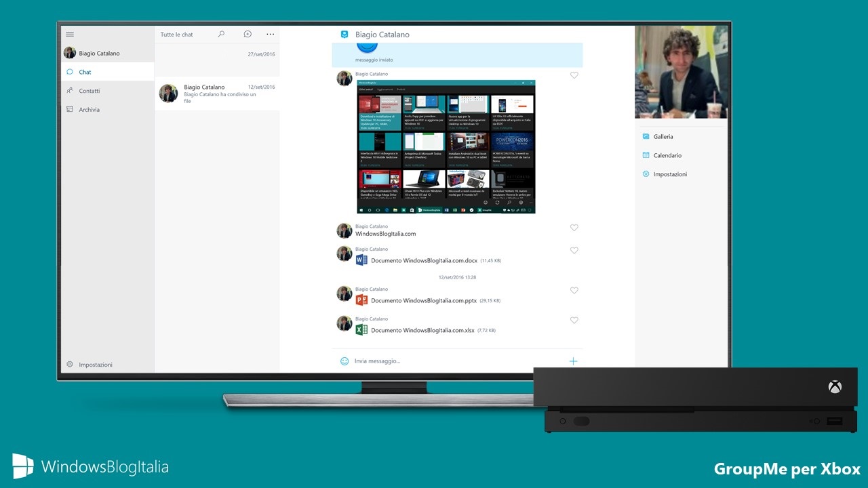Open Galleria in the right panel
This screenshot has width=868, height=488.
(682, 136)
